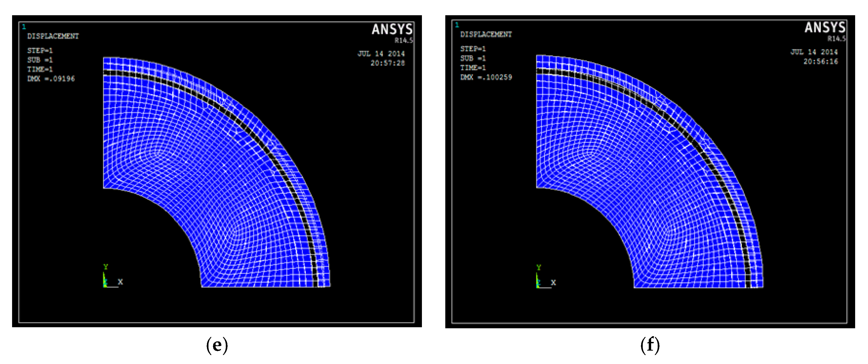Click the STEP=1 label in left plot
Image resolution: width=868 pixels, height=364 pixels.
[40, 50]
